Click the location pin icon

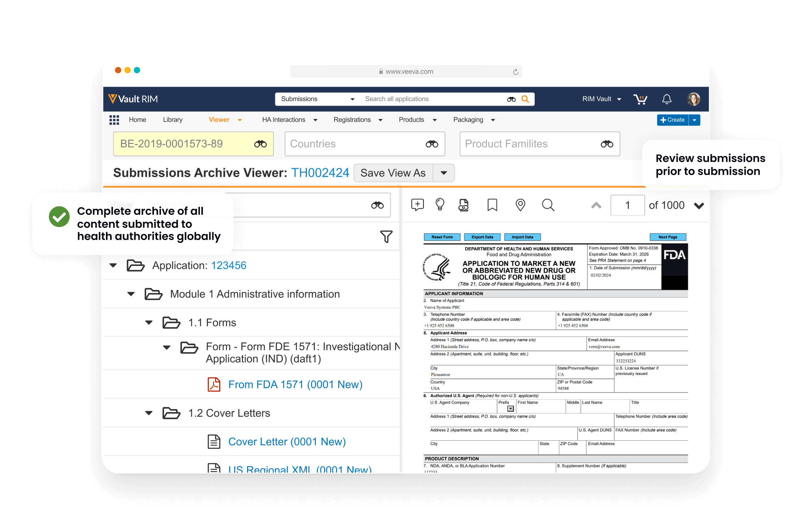tap(520, 205)
